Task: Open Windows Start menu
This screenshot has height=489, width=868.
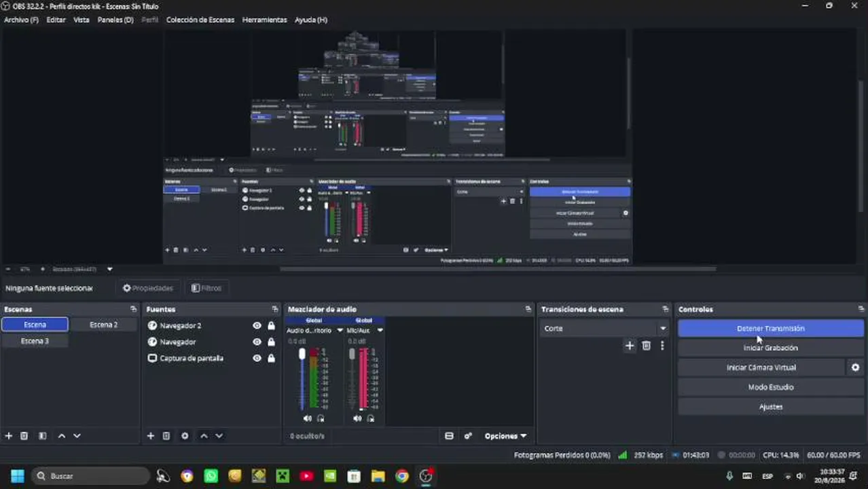Action: [x=17, y=476]
